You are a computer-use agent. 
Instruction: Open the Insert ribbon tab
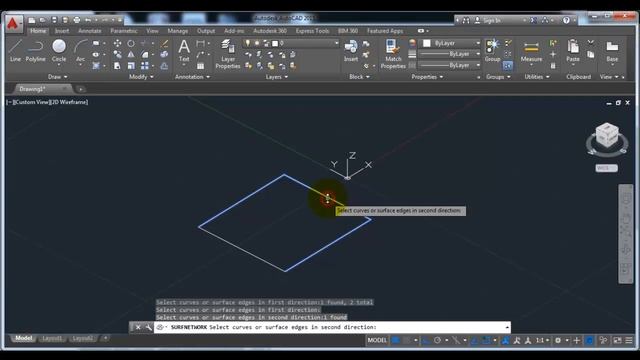(62, 31)
